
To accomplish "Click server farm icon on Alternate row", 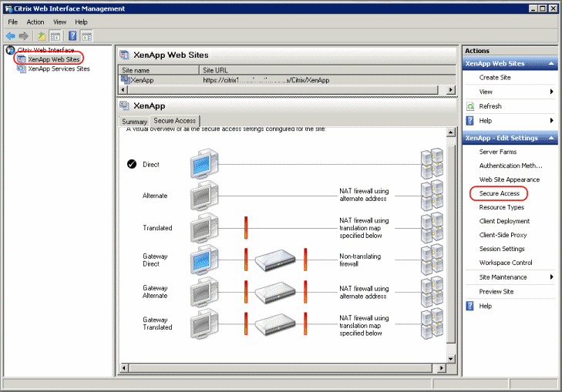I will (432, 196).
